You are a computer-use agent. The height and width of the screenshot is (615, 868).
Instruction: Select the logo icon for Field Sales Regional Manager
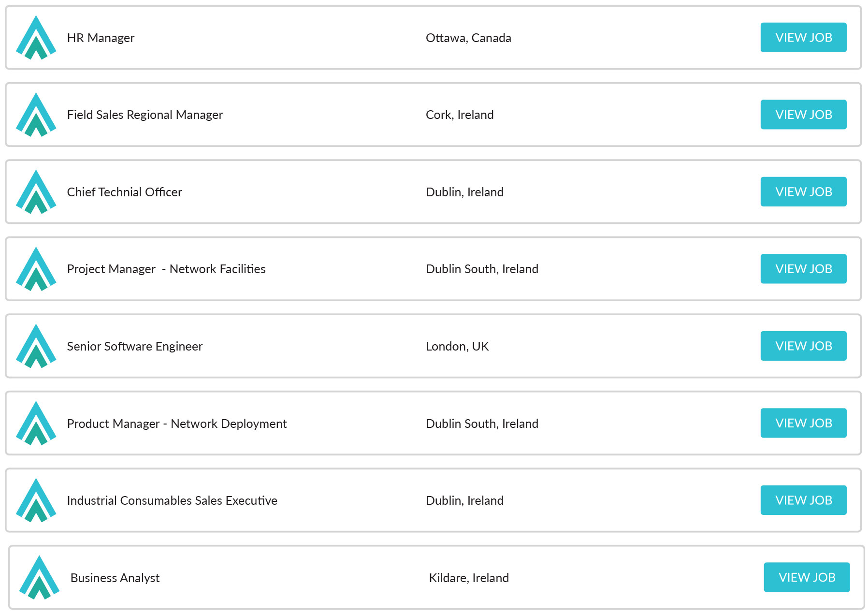(37, 115)
